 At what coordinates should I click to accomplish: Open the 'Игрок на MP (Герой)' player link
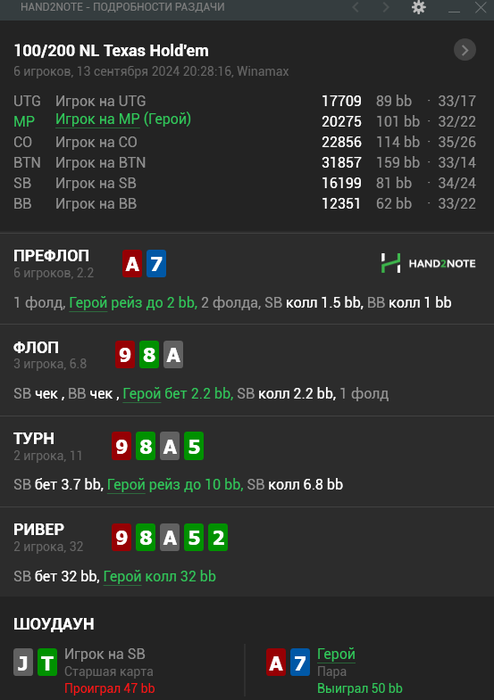[x=123, y=120]
